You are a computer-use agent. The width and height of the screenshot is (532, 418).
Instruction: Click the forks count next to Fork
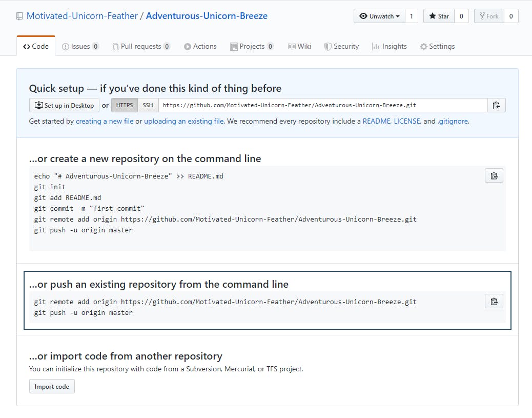[x=511, y=16]
